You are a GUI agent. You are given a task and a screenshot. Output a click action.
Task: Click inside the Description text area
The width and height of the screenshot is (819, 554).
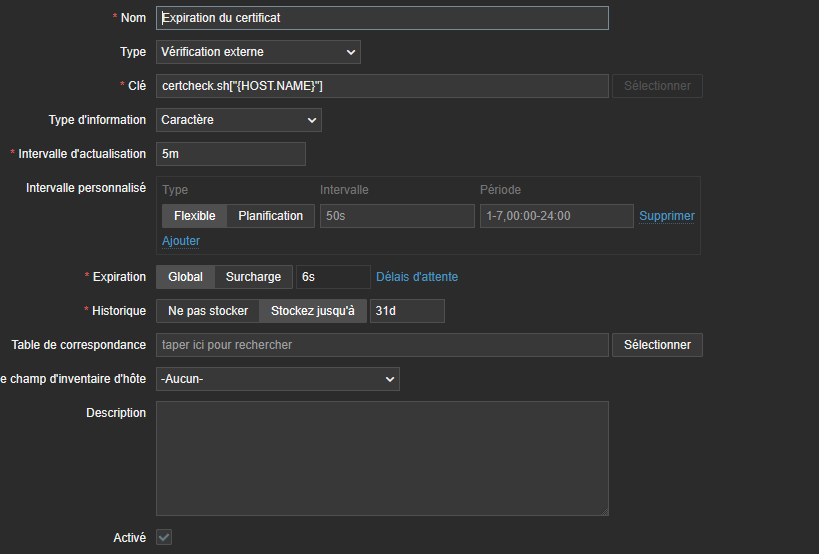point(382,458)
